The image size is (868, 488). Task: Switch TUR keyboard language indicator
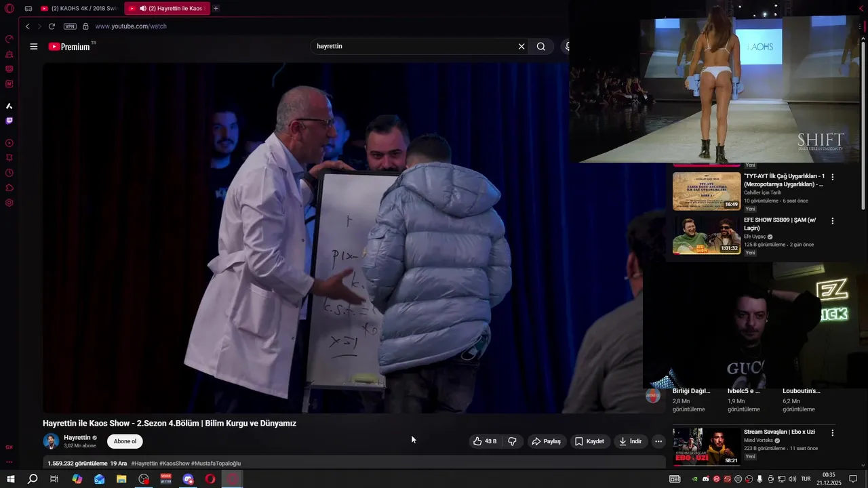[806, 479]
